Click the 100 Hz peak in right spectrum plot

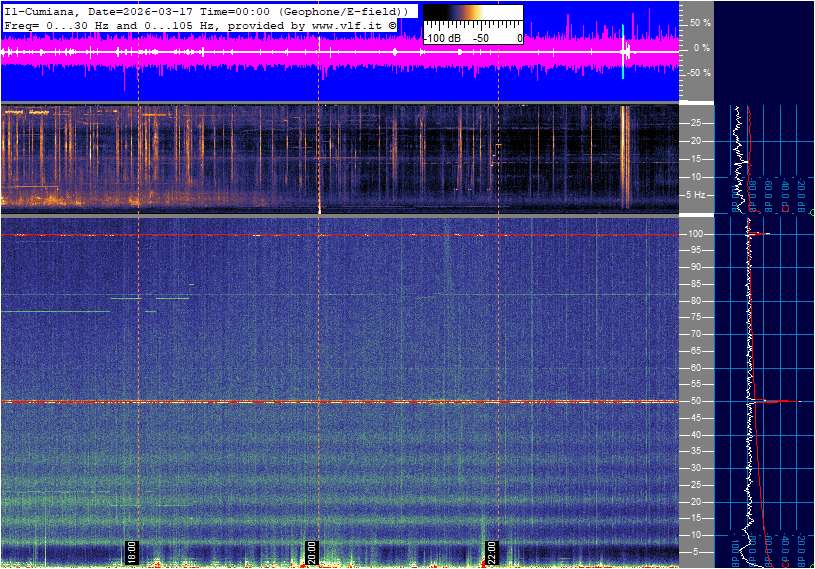point(759,234)
